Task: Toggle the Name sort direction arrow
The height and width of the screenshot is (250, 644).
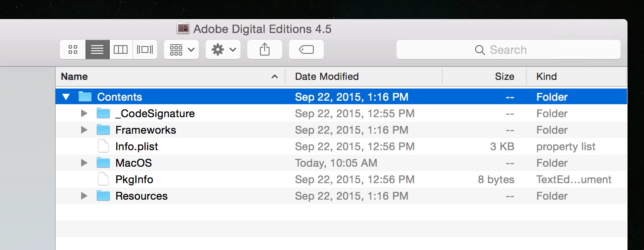Action: (274, 76)
